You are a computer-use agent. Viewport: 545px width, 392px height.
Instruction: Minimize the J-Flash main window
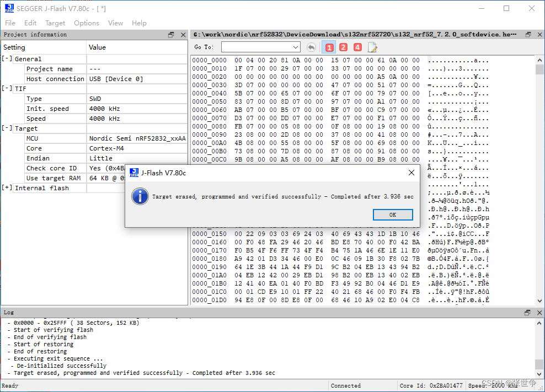click(x=482, y=8)
